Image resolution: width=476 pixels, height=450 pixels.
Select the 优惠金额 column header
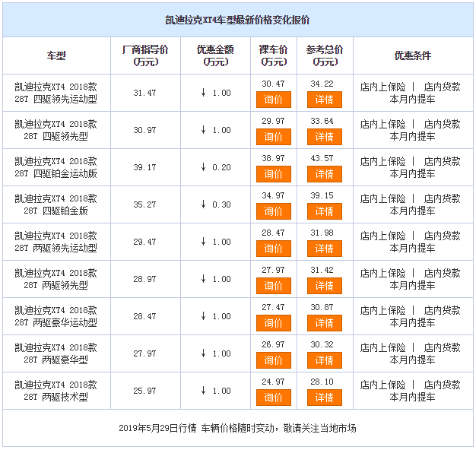215,55
